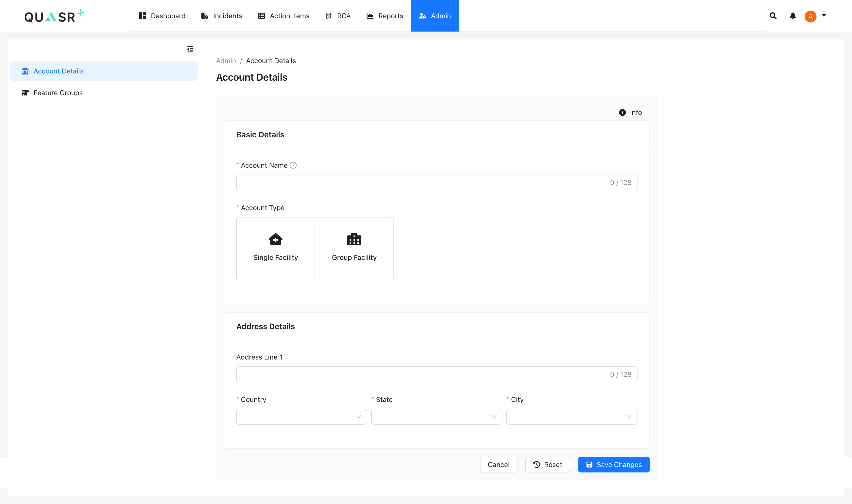
Task: Click the Reset button
Action: tap(547, 464)
